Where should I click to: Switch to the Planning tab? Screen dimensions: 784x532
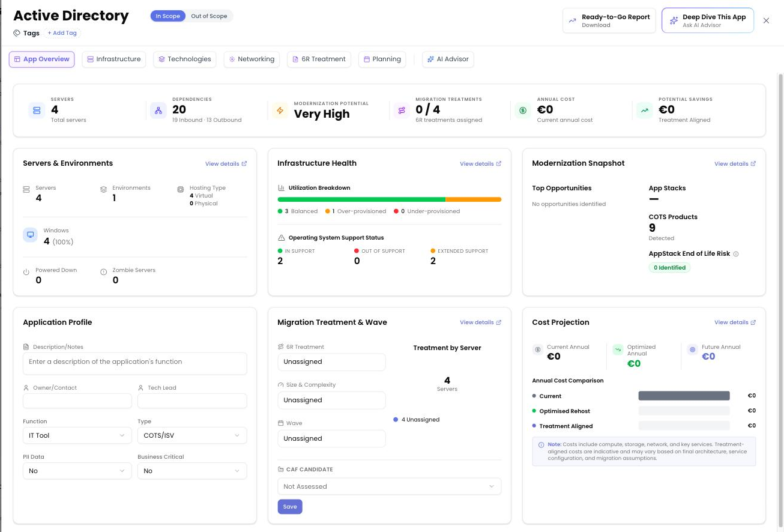tap(382, 59)
